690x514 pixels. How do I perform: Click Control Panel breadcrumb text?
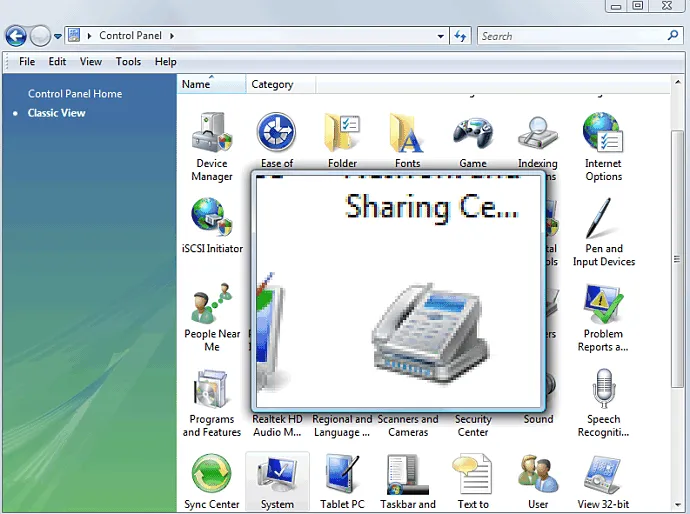pyautogui.click(x=130, y=36)
